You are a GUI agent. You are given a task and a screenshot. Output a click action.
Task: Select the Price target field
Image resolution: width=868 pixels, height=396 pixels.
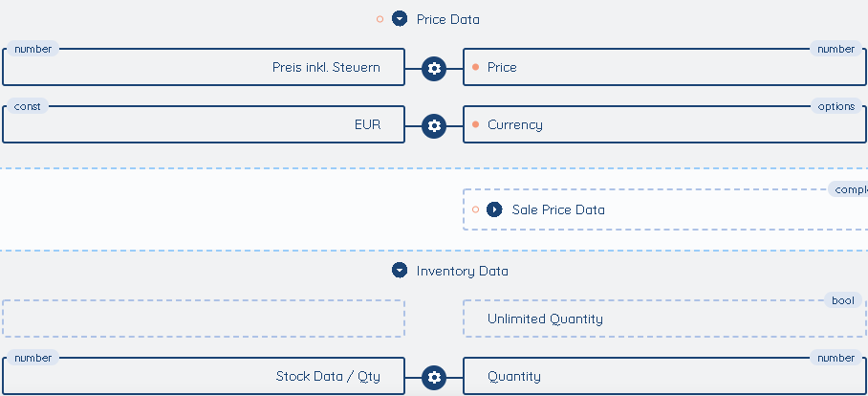point(664,67)
